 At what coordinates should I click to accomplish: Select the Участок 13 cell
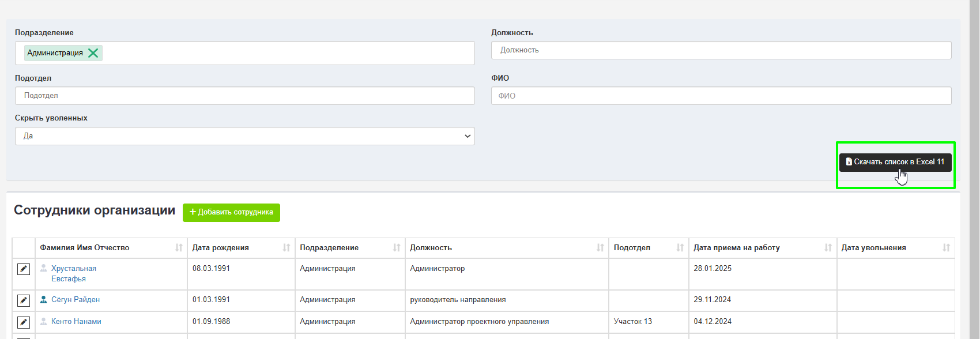point(649,322)
